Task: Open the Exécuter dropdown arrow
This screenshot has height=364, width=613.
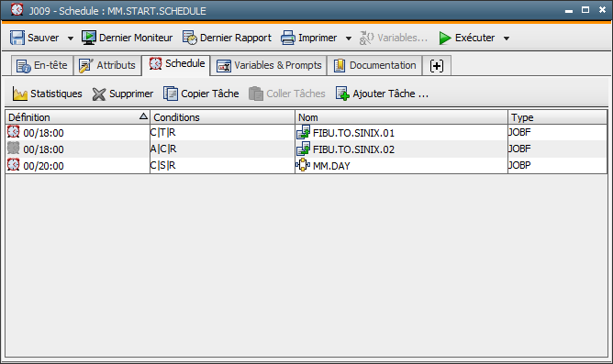Action: click(507, 39)
